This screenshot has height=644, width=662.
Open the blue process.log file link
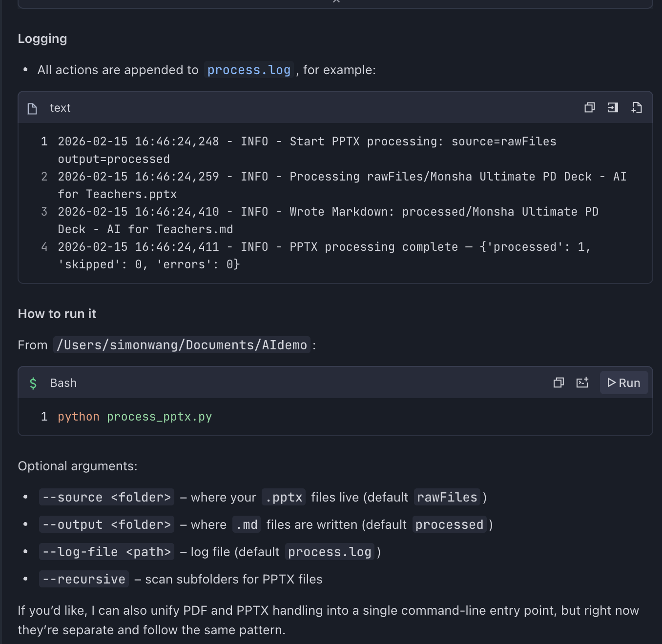pos(248,70)
